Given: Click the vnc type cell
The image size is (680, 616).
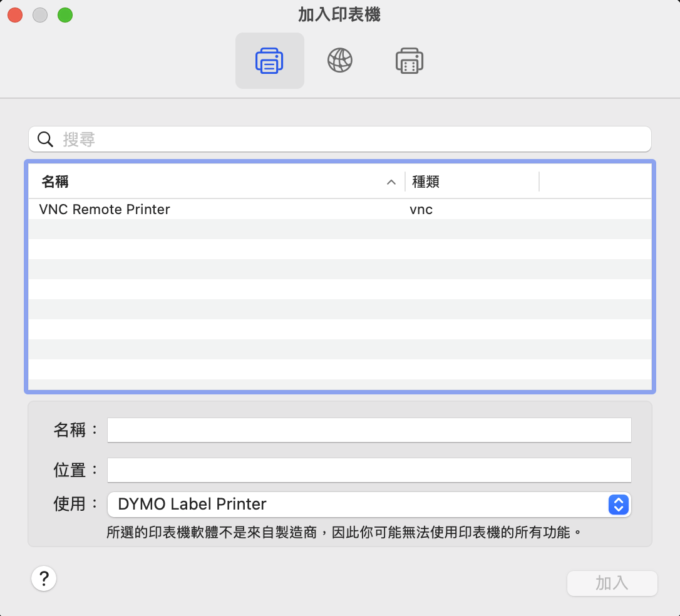Looking at the screenshot, I should pos(421,209).
